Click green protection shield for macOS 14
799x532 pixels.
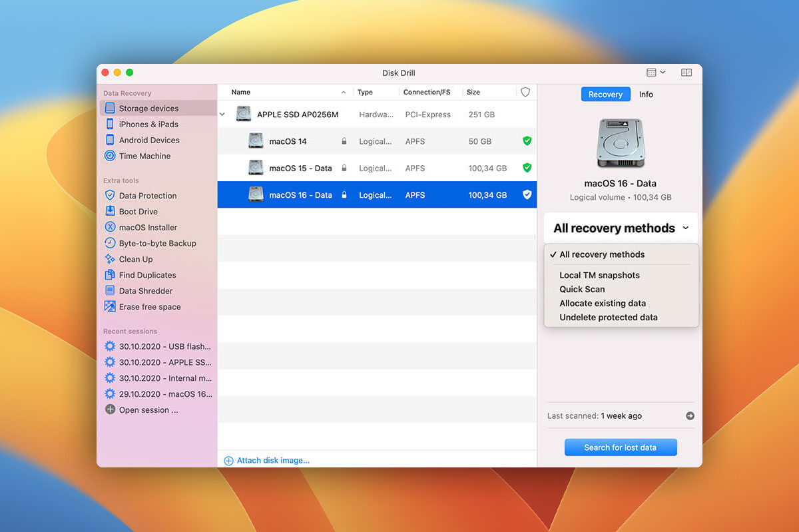(x=527, y=141)
